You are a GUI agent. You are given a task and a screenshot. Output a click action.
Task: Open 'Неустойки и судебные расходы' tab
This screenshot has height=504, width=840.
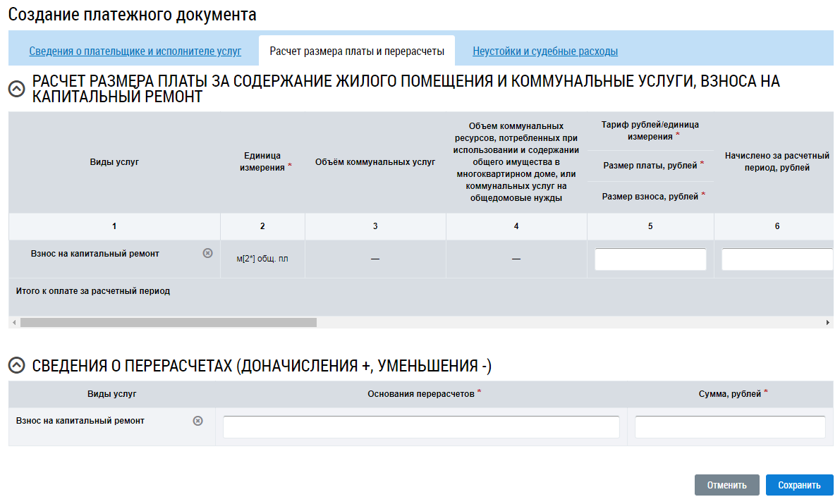(544, 51)
